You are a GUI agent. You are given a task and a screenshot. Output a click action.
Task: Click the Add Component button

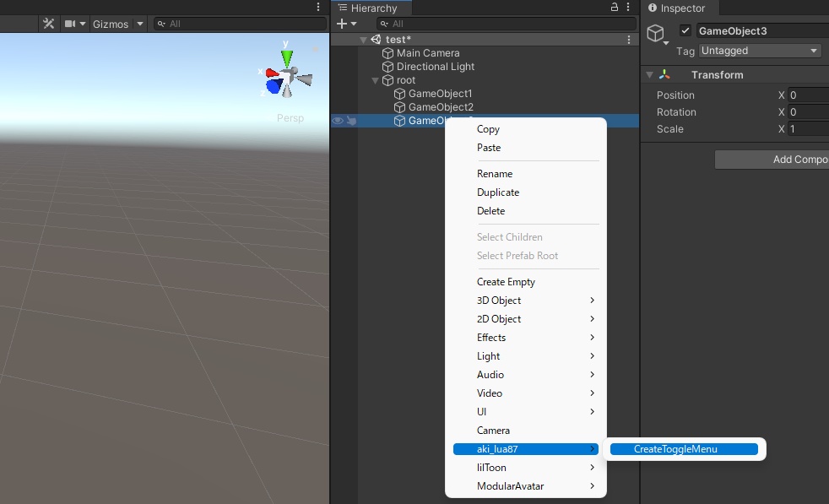click(772, 160)
